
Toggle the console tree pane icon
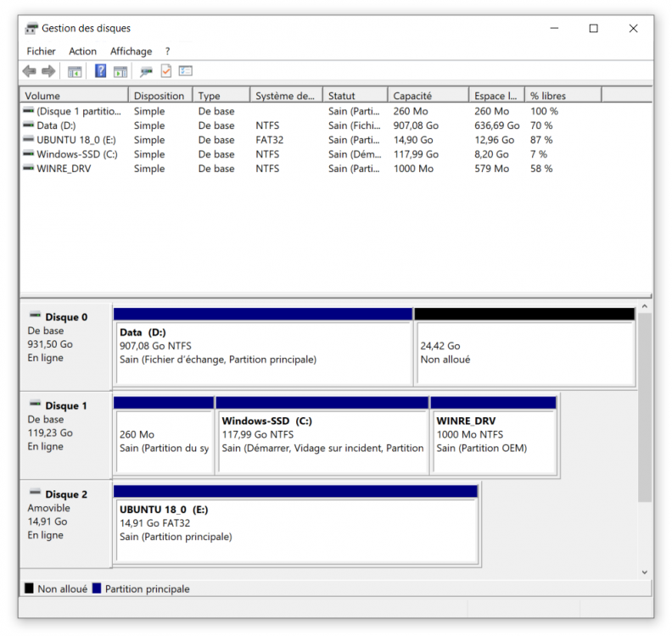(75, 71)
